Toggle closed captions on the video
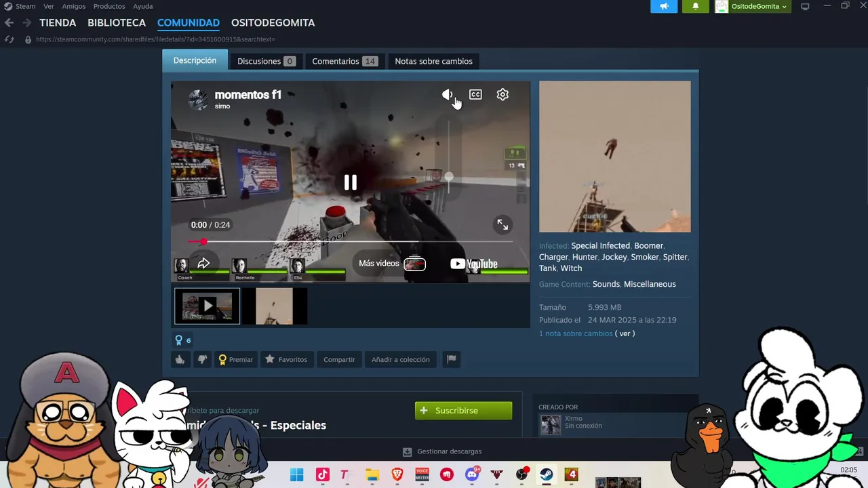 click(475, 95)
